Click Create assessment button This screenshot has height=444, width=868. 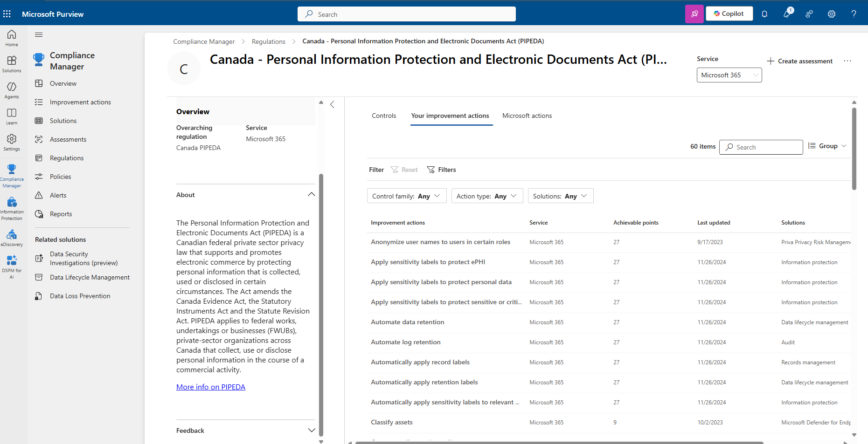[800, 61]
